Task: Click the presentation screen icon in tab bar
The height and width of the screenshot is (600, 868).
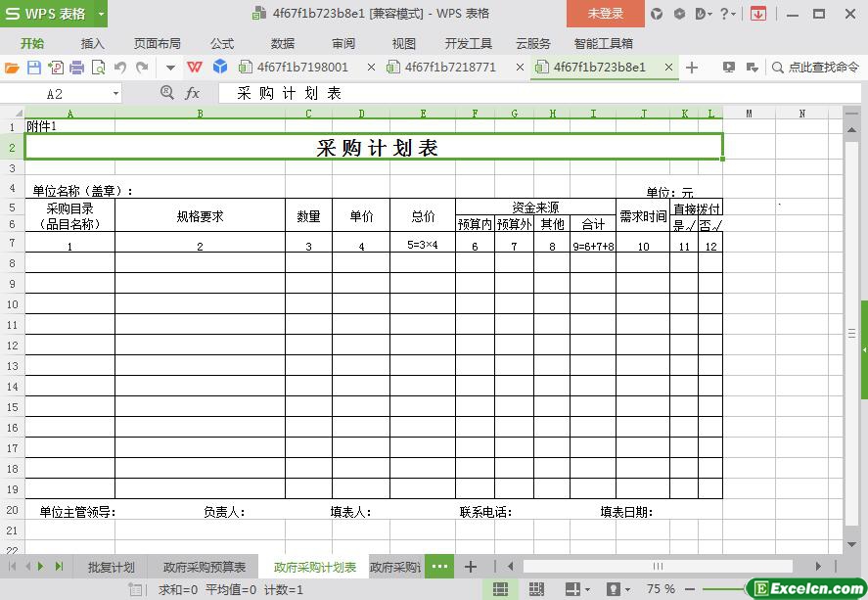Action: pyautogui.click(x=729, y=68)
